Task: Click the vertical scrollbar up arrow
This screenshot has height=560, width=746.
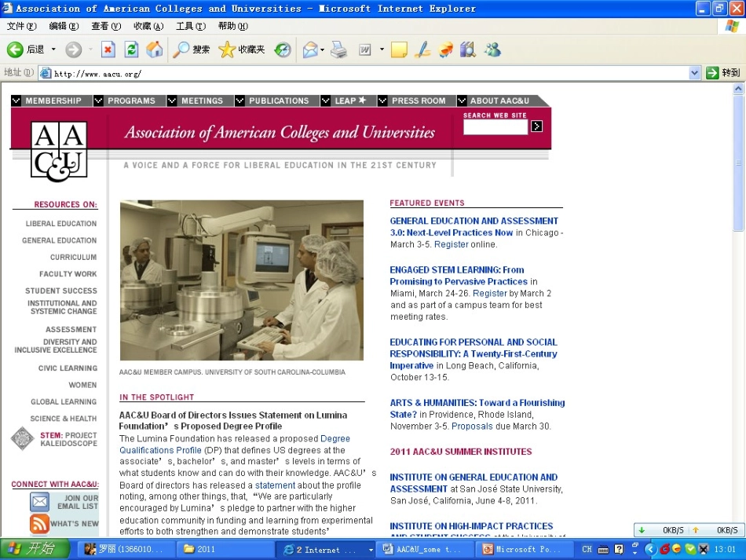Action: point(738,89)
